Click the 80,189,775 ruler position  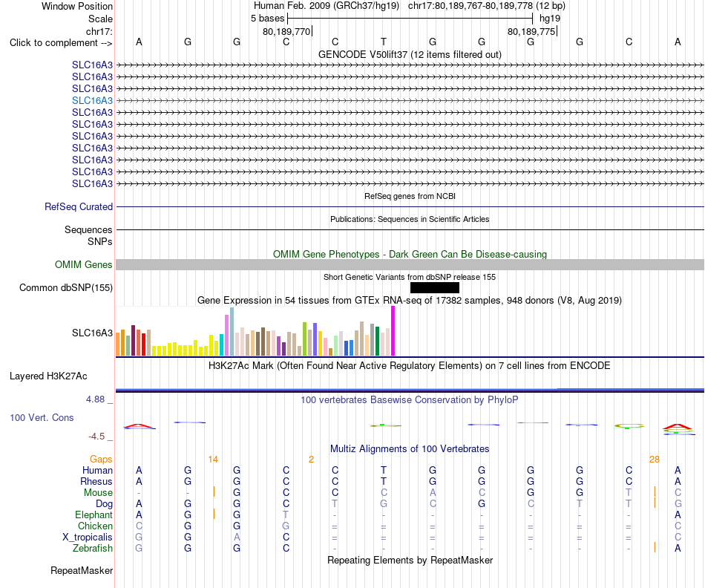point(531,31)
